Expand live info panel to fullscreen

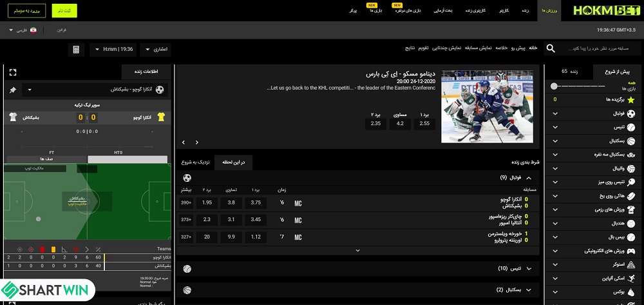point(13,72)
